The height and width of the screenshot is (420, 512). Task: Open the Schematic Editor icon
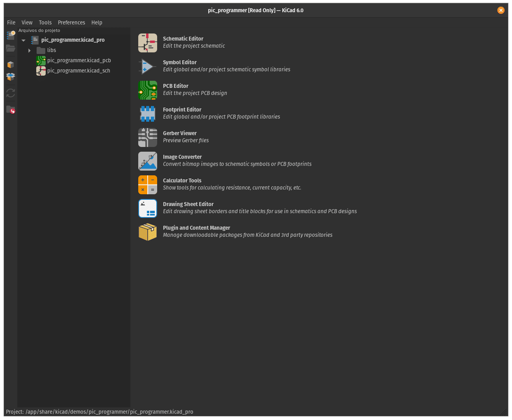tap(148, 43)
